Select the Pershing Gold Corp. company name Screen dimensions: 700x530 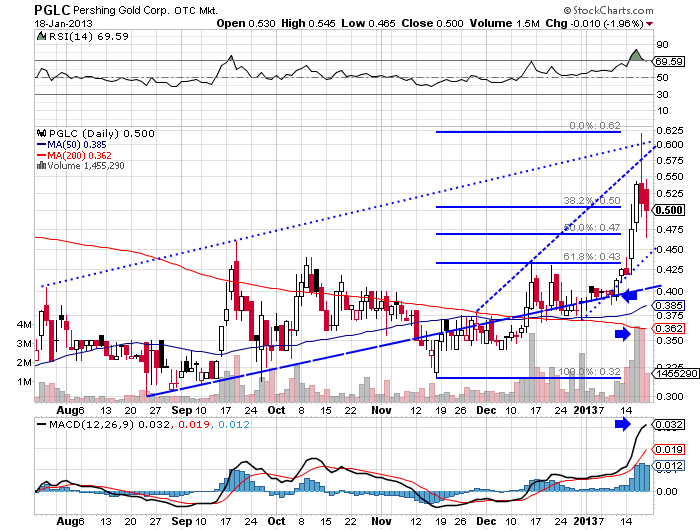121,10
